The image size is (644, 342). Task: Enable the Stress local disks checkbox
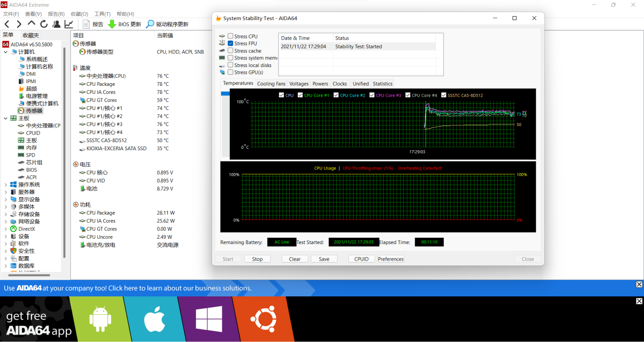click(x=230, y=65)
